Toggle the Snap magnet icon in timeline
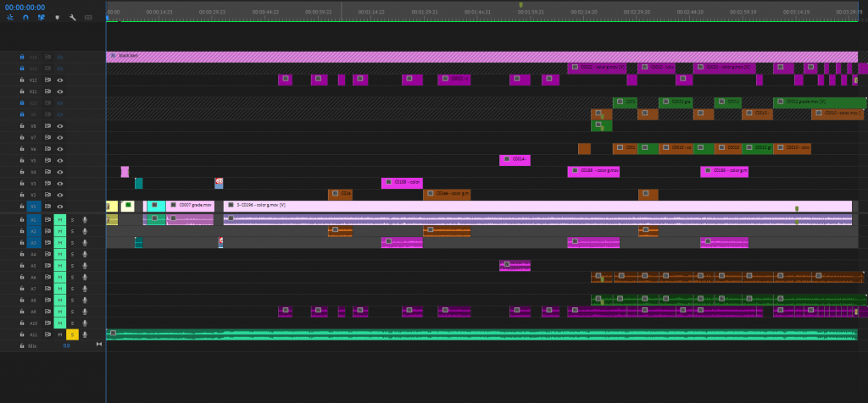Screen dimensions: 868x403 pos(25,17)
